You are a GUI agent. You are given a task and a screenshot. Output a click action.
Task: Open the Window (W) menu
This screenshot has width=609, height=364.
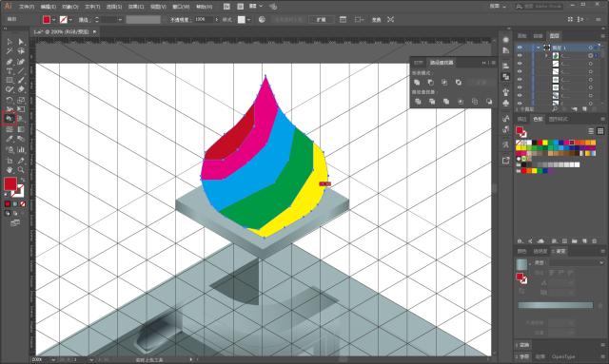[181, 7]
